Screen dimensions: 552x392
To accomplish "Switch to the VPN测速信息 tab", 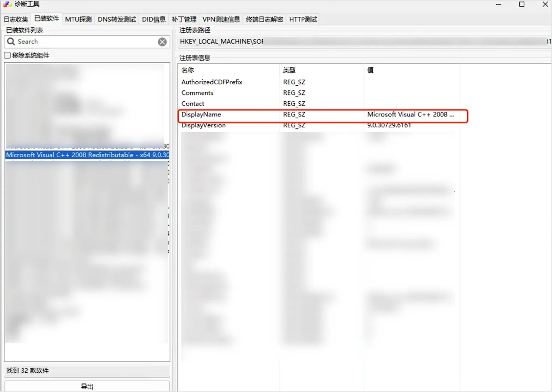I will point(221,19).
